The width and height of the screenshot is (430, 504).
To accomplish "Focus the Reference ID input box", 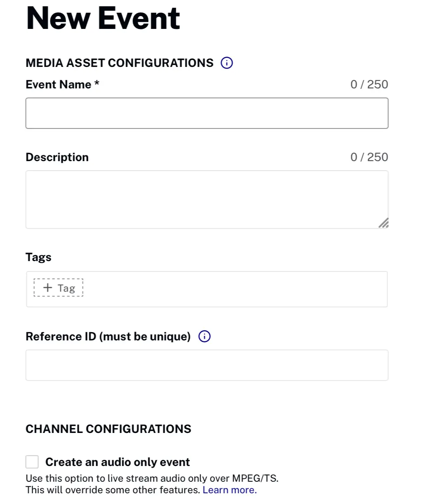I will point(207,365).
